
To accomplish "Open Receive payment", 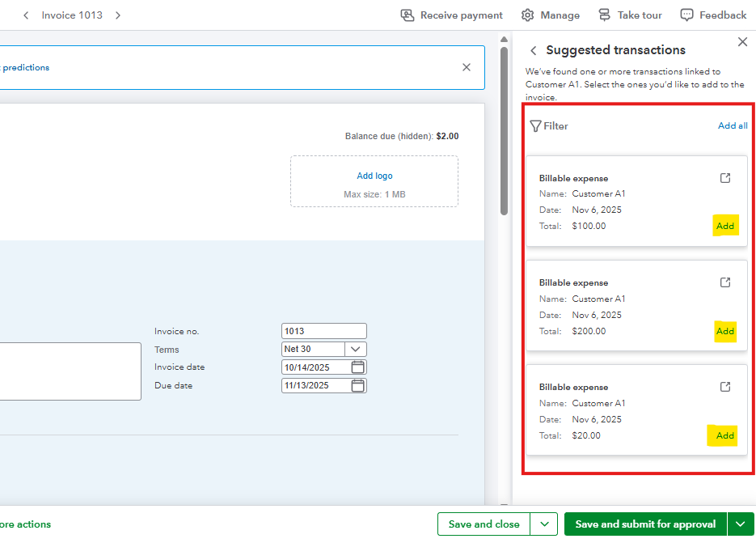I will 452,15.
